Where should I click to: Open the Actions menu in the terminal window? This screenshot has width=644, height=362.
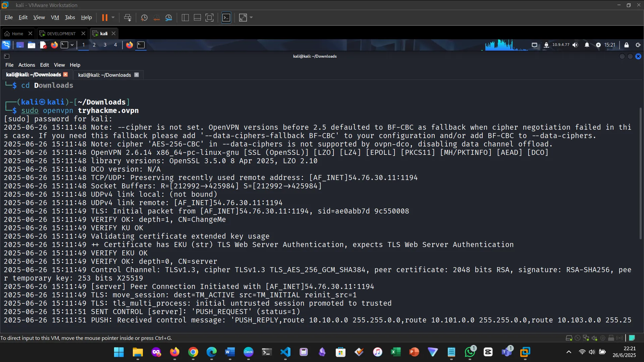coord(26,65)
